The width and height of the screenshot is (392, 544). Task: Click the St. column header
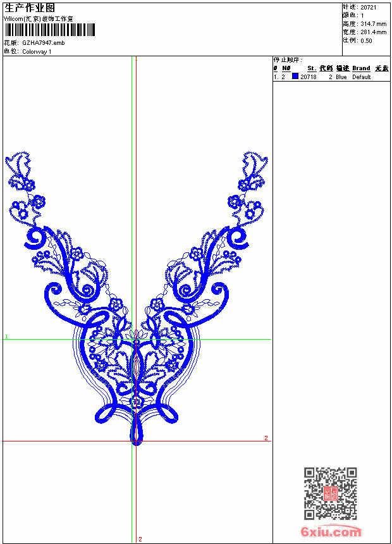[312, 68]
